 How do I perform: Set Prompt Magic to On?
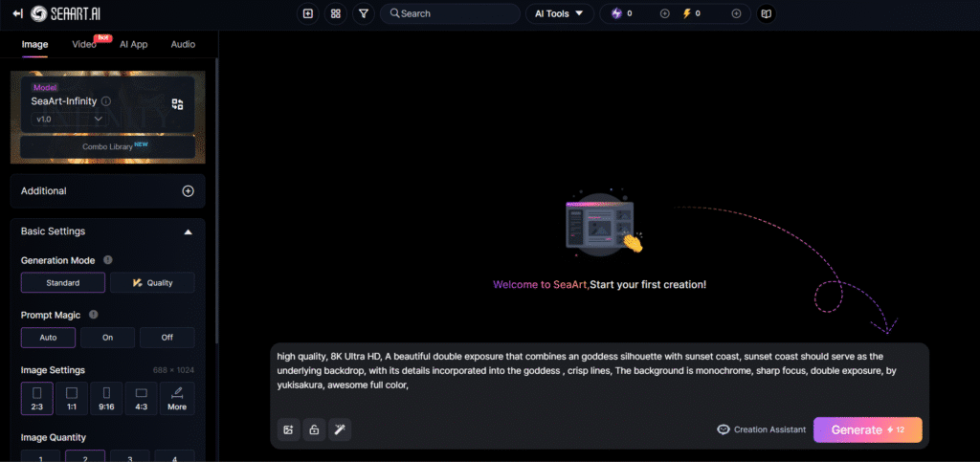(107, 338)
